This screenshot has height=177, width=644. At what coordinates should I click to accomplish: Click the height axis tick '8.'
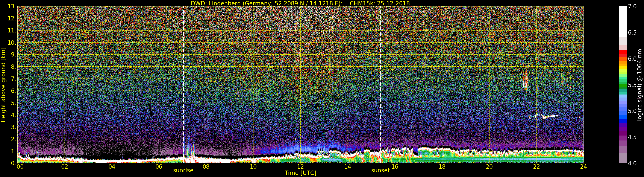pos(13,67)
